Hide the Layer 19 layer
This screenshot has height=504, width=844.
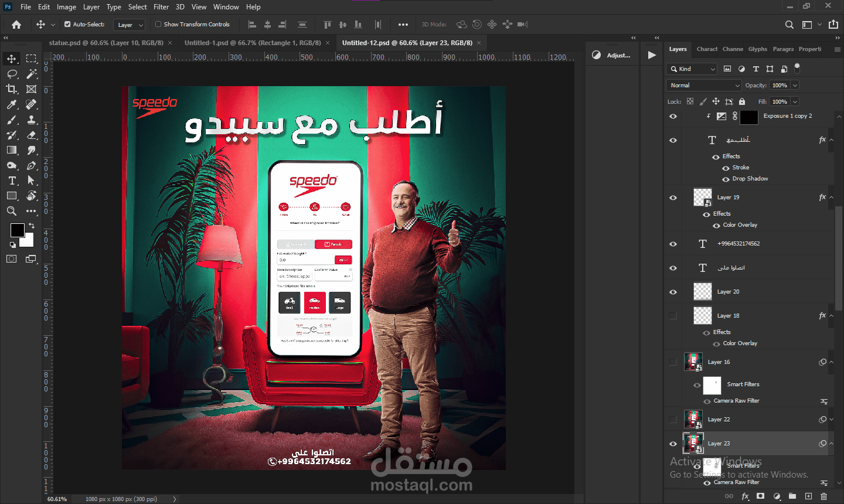tap(673, 197)
